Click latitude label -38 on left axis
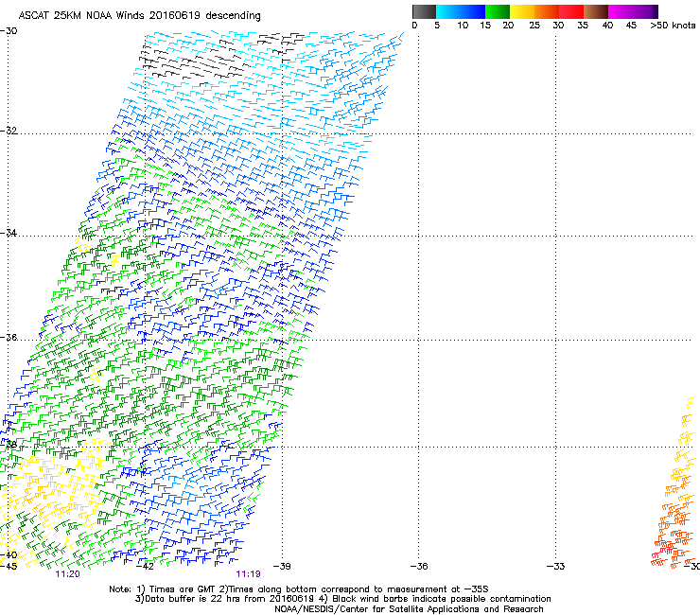This screenshot has height=615, width=700. pos(9,445)
